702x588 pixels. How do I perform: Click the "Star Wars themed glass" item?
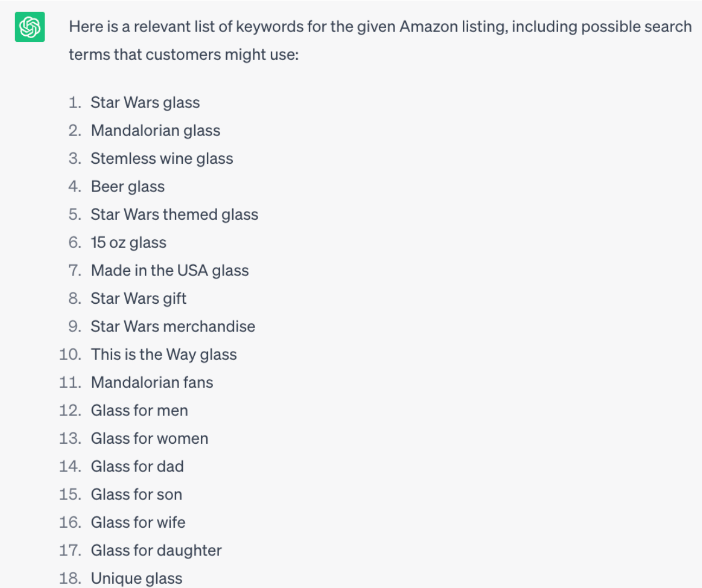click(174, 214)
